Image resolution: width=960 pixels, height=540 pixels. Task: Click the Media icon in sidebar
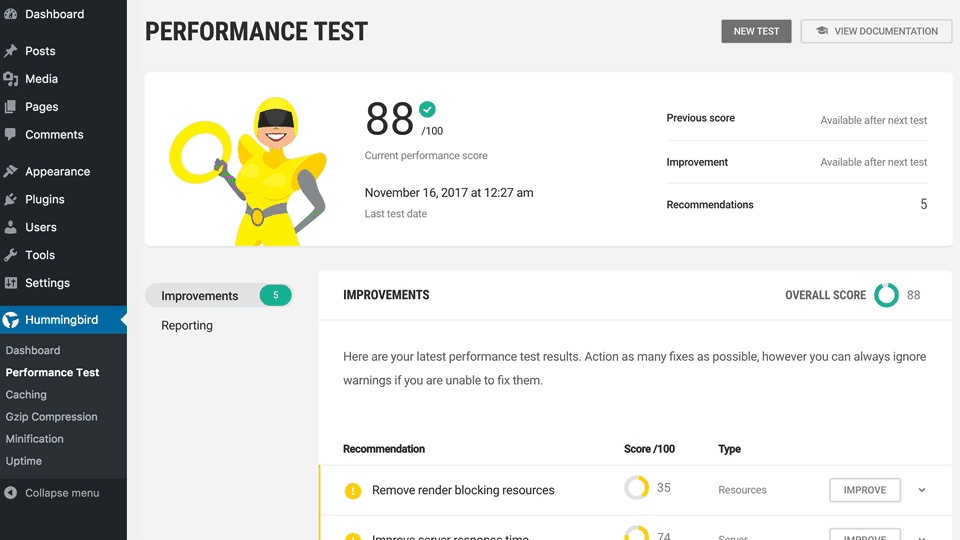click(x=11, y=79)
